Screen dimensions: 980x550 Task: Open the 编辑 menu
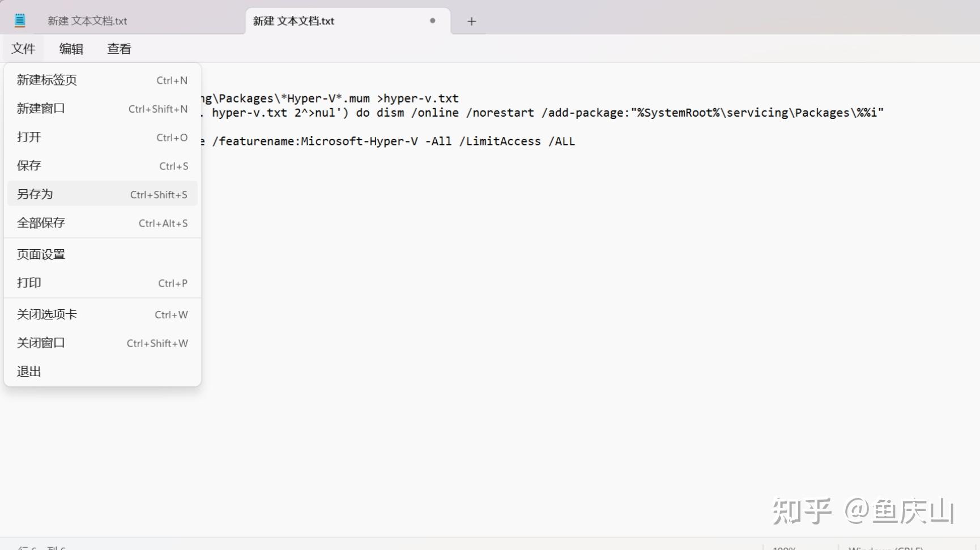click(71, 49)
